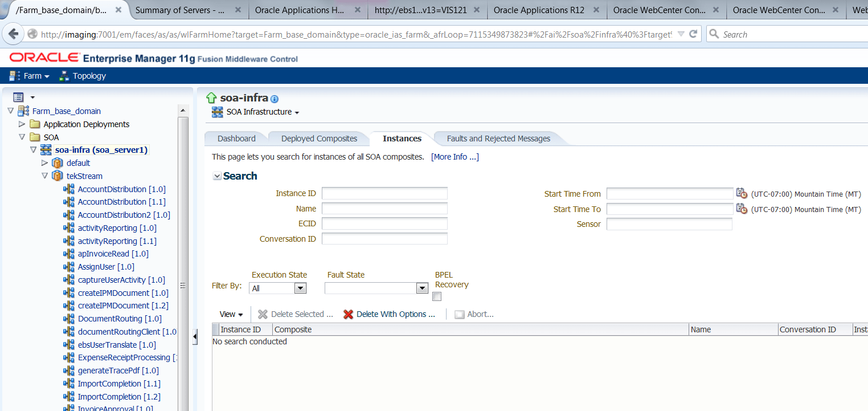Click the Sensor input field
Screen dimensions: 868x411
click(669, 224)
